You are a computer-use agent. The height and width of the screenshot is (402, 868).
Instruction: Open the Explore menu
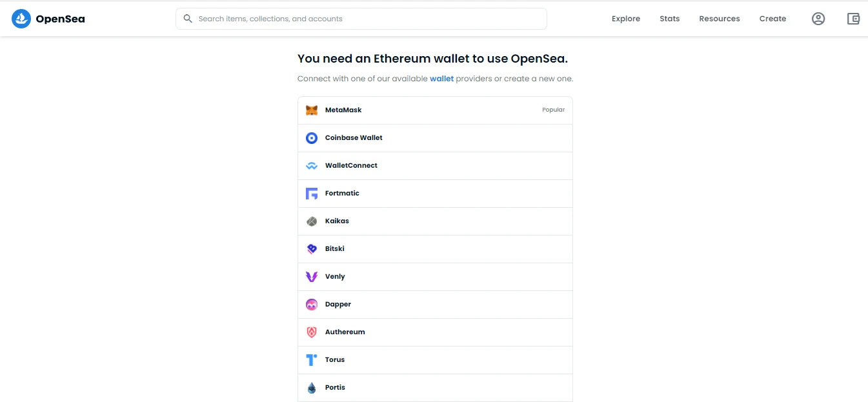626,19
